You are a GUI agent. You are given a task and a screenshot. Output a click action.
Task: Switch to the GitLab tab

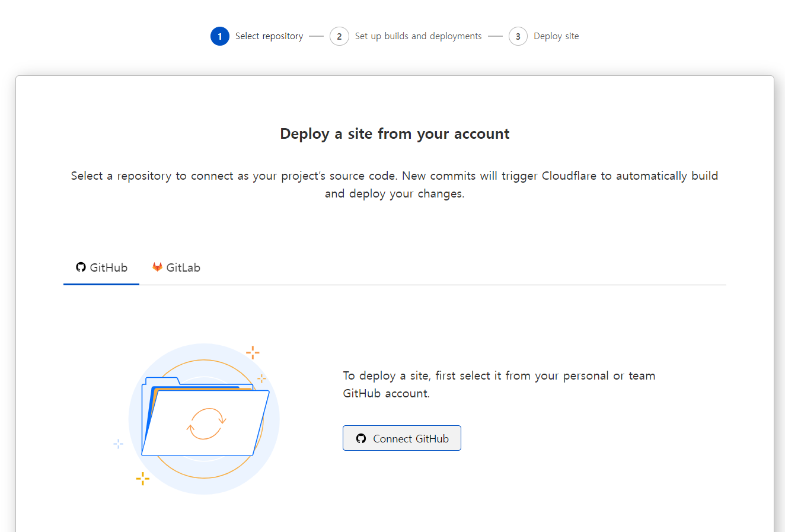coord(176,267)
